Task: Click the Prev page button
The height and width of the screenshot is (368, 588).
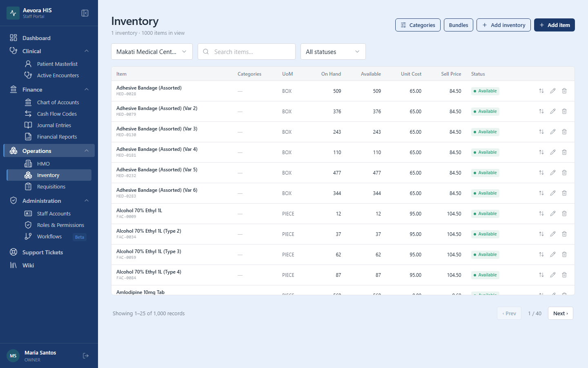Action: (509, 313)
